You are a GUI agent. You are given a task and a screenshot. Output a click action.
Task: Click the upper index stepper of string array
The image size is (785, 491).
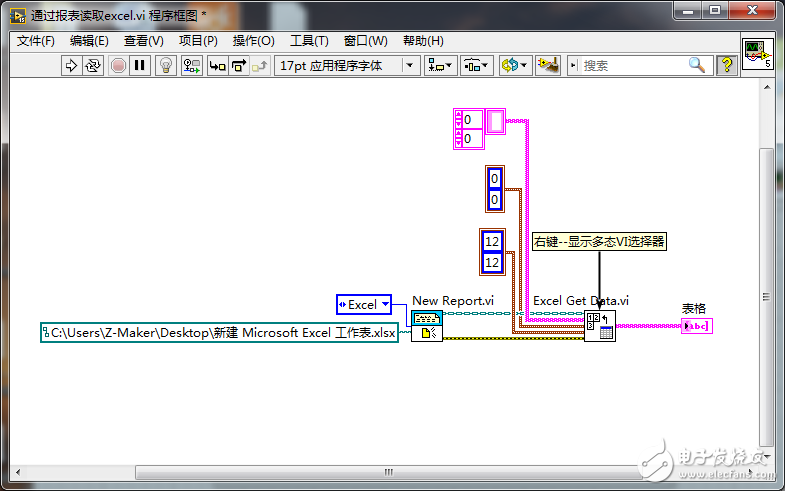[x=459, y=120]
